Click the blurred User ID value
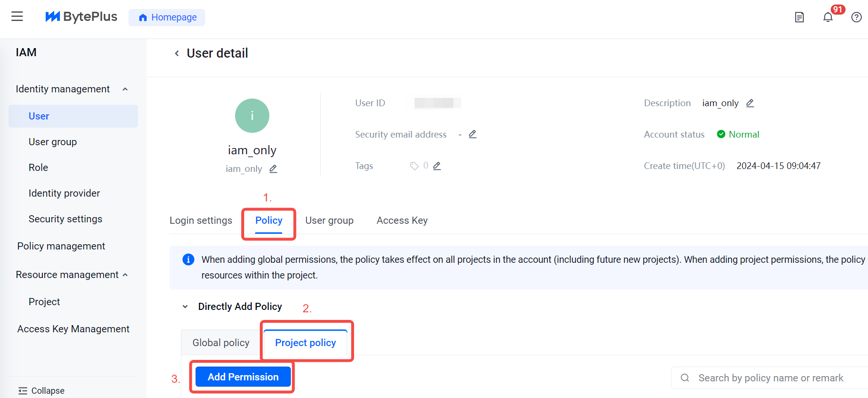 [x=437, y=103]
